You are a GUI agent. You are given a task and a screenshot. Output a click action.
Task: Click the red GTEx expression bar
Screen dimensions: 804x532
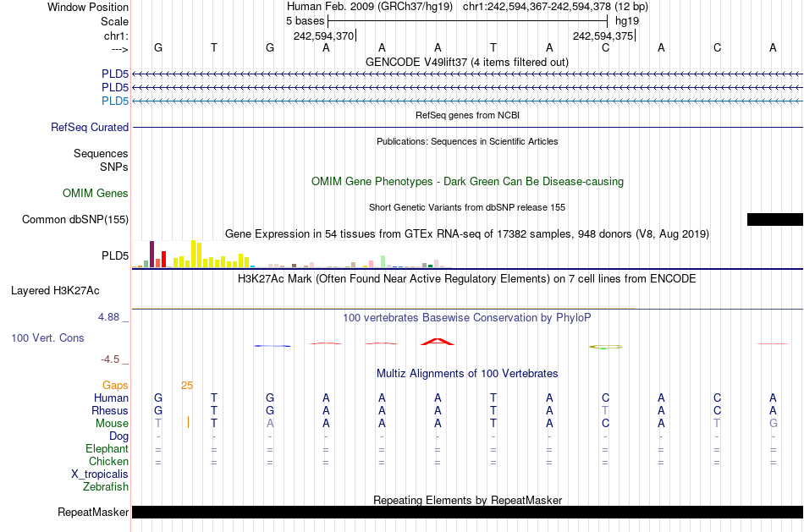coord(163,260)
